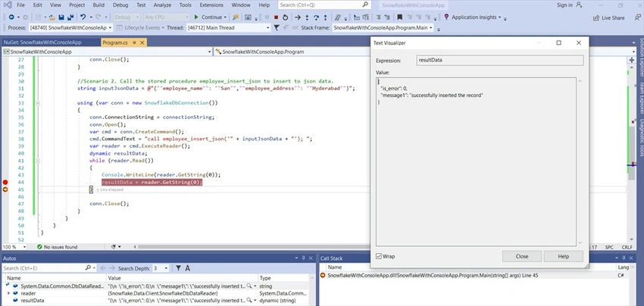This screenshot has height=306, width=644.
Task: Click the Open File folder icon
Action: 52,17
